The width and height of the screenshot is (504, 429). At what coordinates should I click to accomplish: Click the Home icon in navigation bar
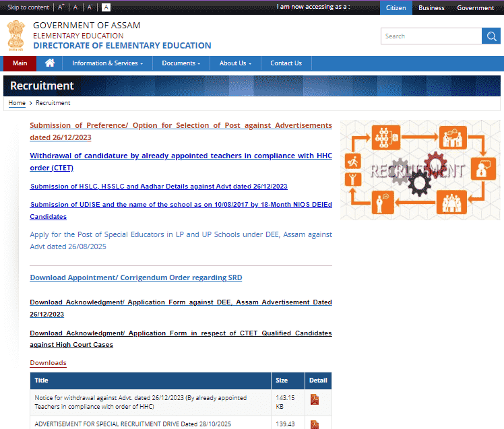click(x=49, y=63)
